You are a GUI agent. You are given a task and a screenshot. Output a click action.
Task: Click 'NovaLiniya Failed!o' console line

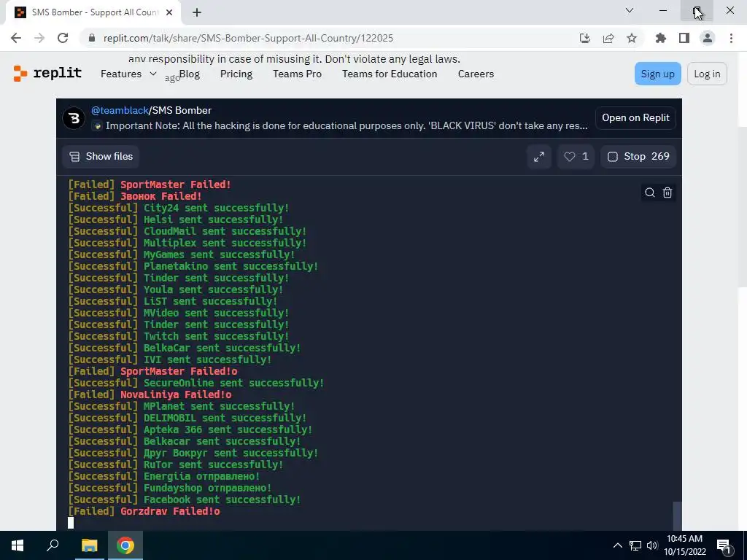coord(150,394)
